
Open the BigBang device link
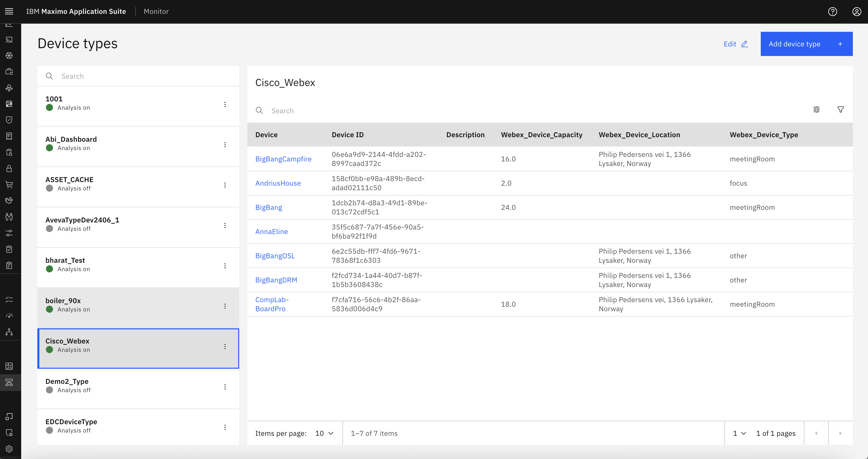(268, 208)
